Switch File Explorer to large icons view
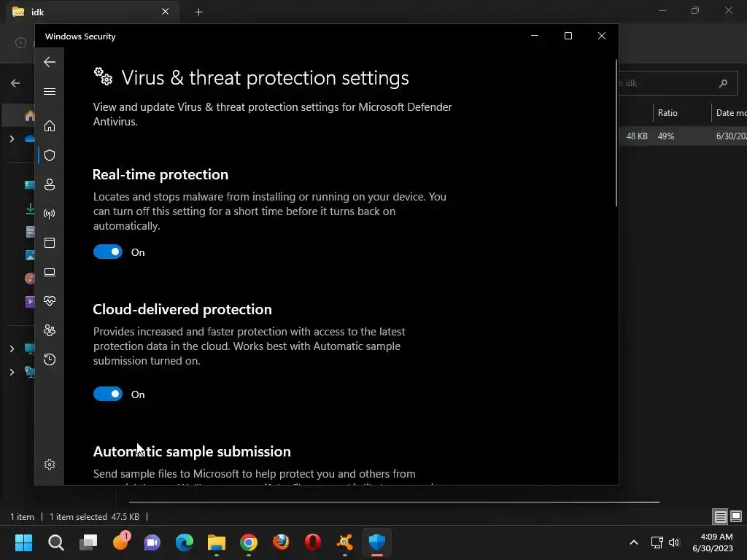The width and height of the screenshot is (747, 560). click(736, 516)
